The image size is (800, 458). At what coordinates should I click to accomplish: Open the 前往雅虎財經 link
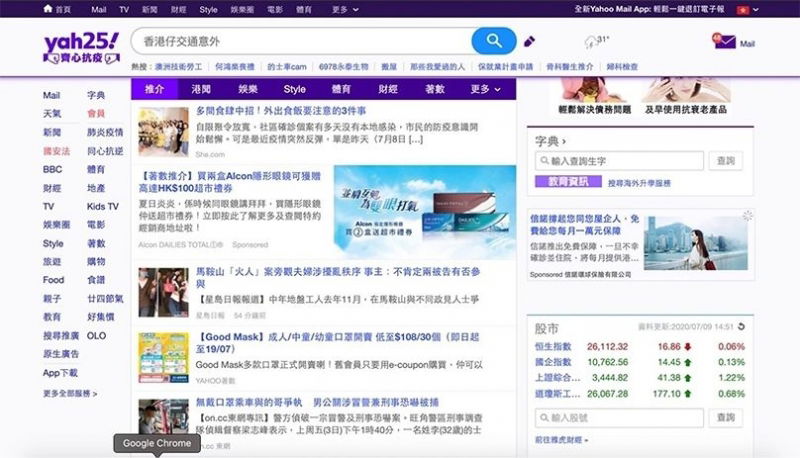[561, 440]
